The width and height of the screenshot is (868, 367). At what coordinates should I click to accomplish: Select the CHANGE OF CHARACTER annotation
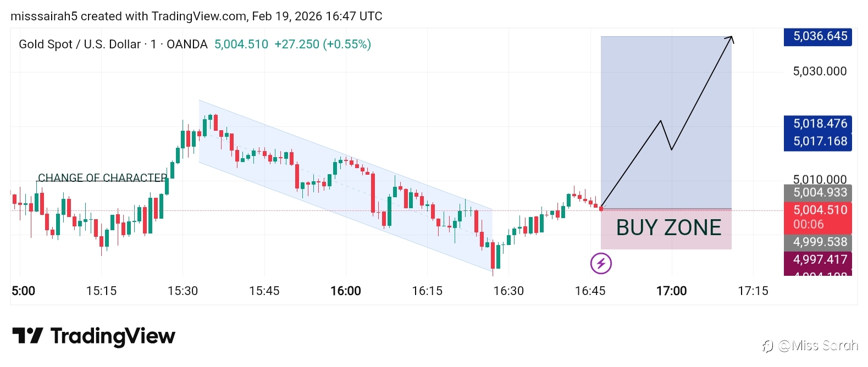pos(102,178)
